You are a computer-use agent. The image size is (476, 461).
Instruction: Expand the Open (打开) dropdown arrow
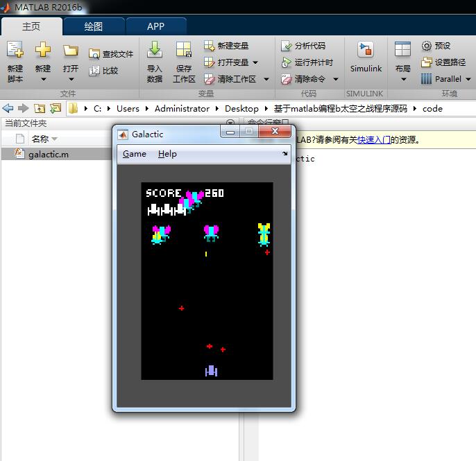tap(71, 80)
